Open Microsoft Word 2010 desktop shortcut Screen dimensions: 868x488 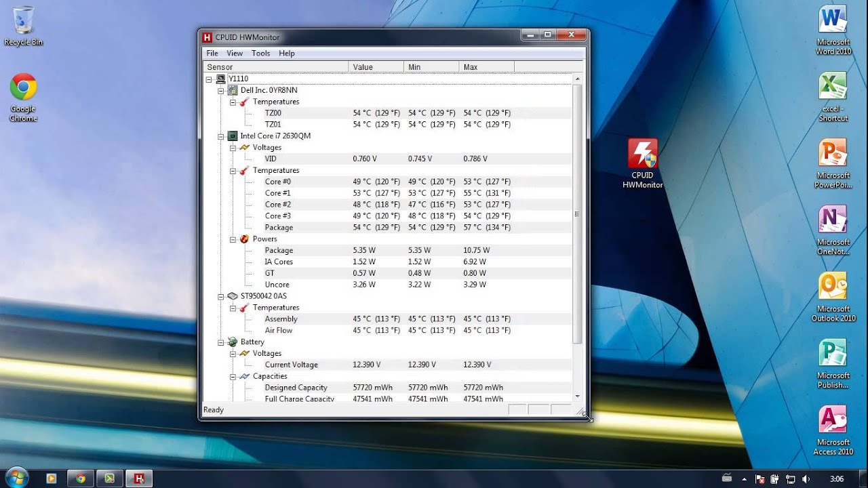click(x=833, y=30)
